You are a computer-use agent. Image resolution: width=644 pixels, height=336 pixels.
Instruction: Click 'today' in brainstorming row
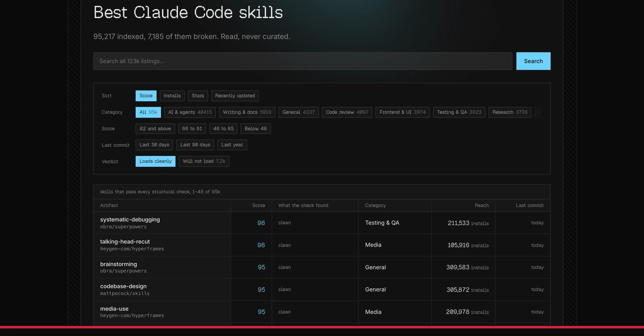537,267
